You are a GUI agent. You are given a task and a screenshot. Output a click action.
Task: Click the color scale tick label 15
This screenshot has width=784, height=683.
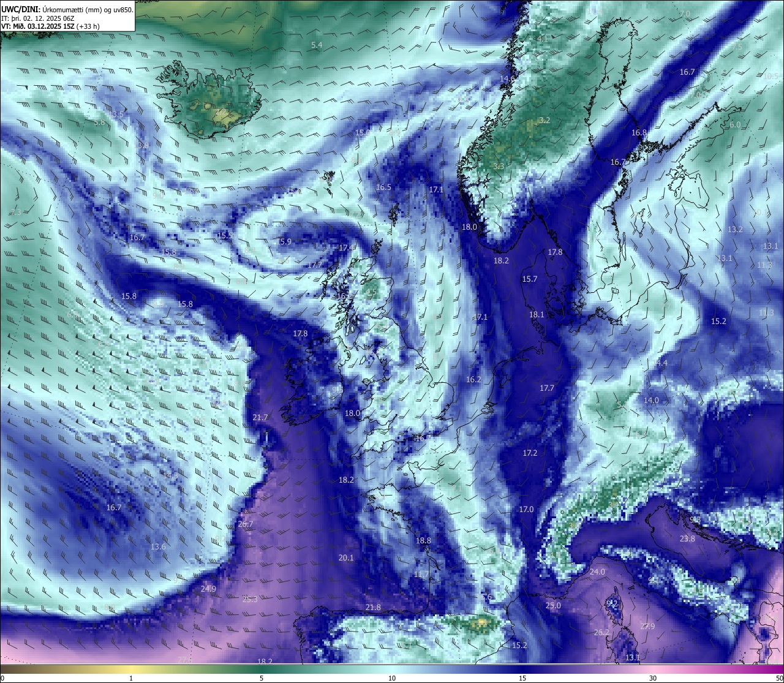522,678
